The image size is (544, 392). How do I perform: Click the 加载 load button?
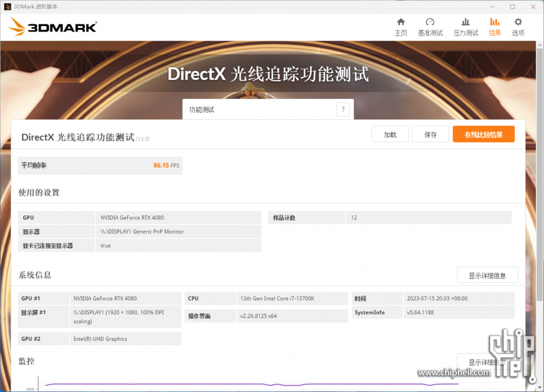(390, 134)
